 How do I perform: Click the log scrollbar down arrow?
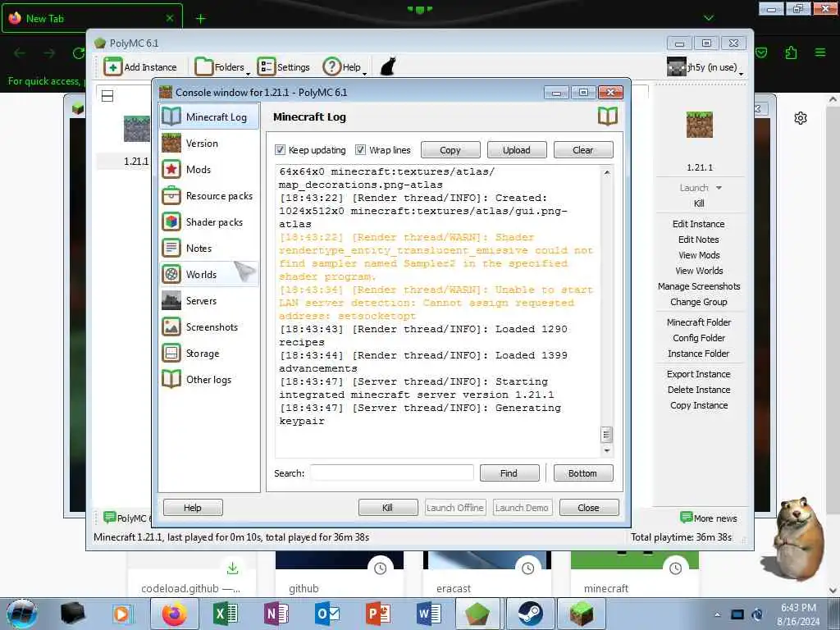pyautogui.click(x=606, y=450)
